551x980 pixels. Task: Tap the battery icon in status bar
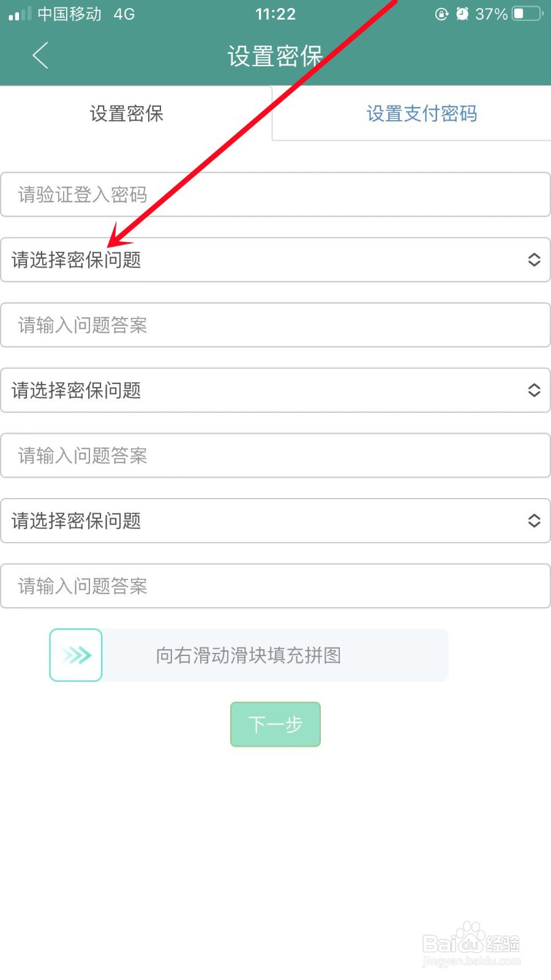(x=528, y=13)
